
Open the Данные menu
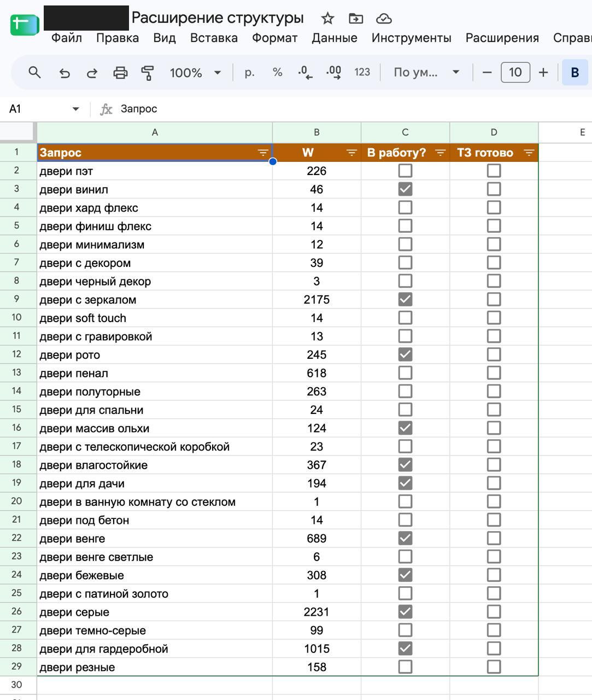tap(335, 38)
